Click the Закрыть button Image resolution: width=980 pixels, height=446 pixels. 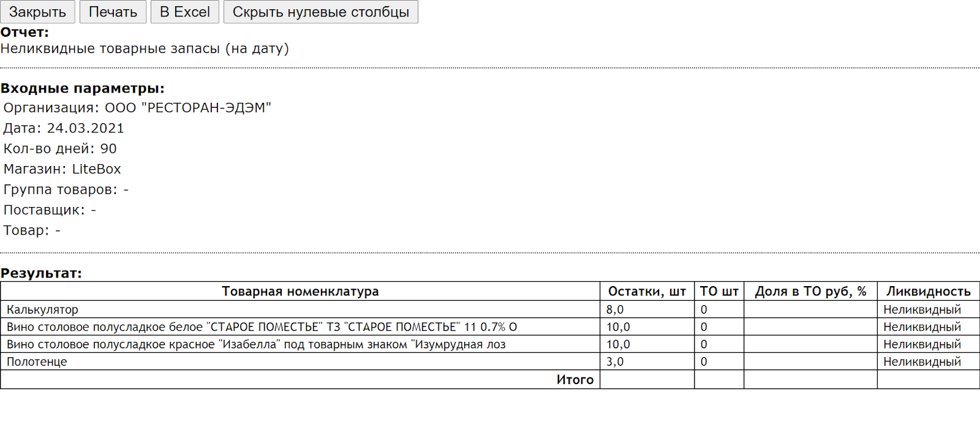pyautogui.click(x=37, y=12)
